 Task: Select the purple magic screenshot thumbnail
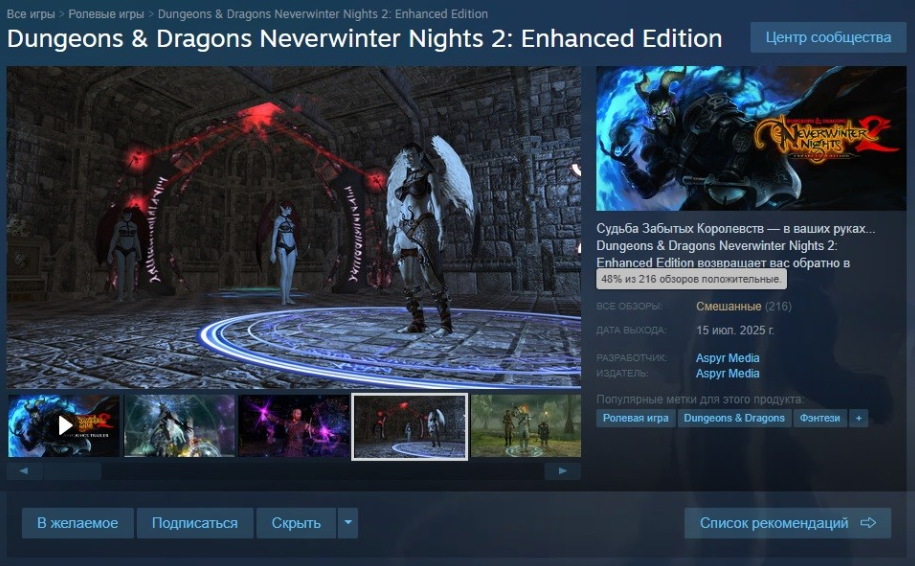coord(294,426)
